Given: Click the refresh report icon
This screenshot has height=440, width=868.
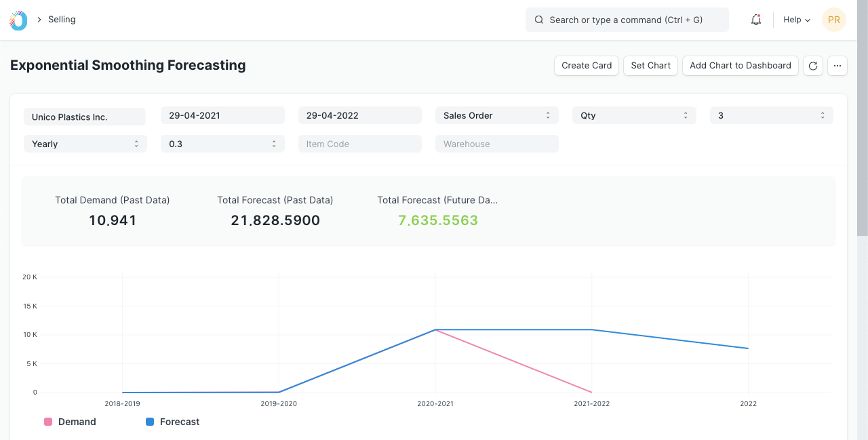Looking at the screenshot, I should [813, 66].
